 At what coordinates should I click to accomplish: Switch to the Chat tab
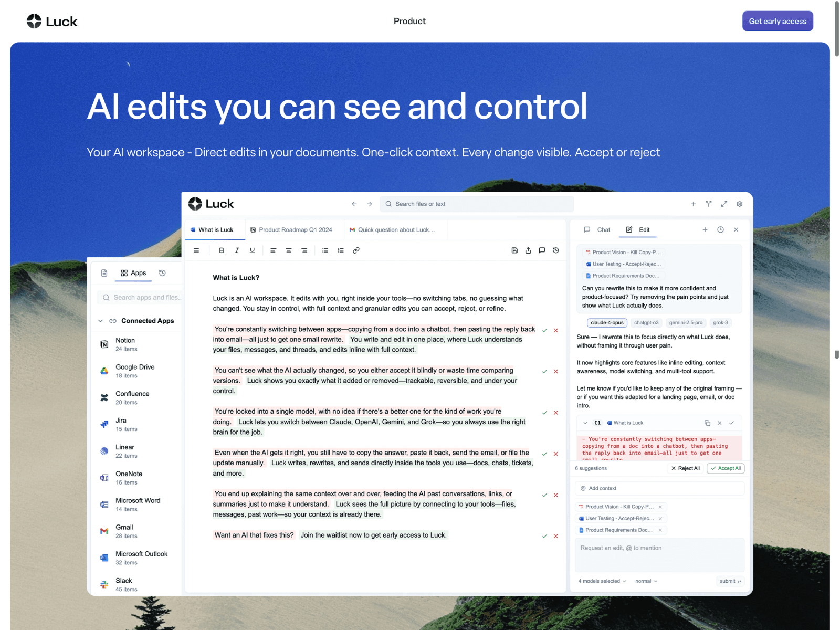point(597,230)
